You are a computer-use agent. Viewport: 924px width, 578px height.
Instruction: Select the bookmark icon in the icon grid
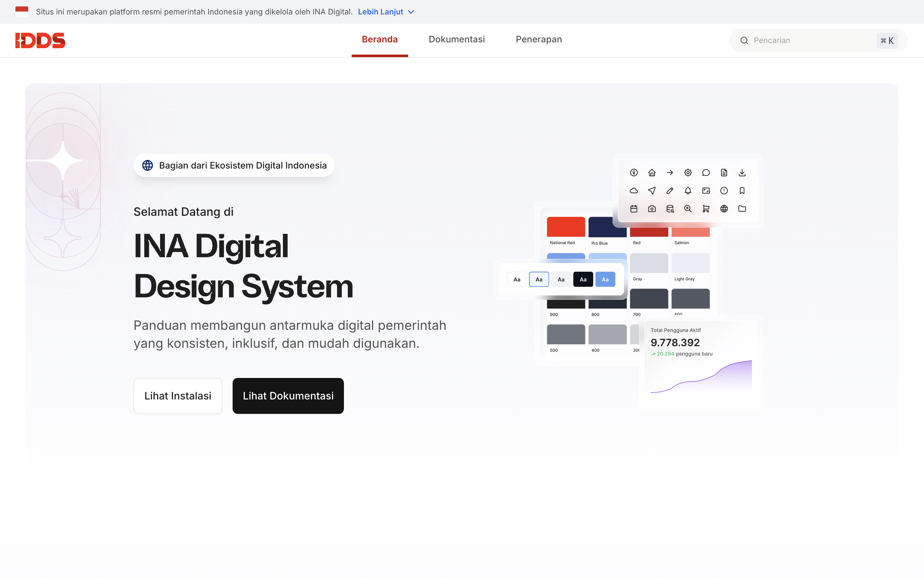742,191
